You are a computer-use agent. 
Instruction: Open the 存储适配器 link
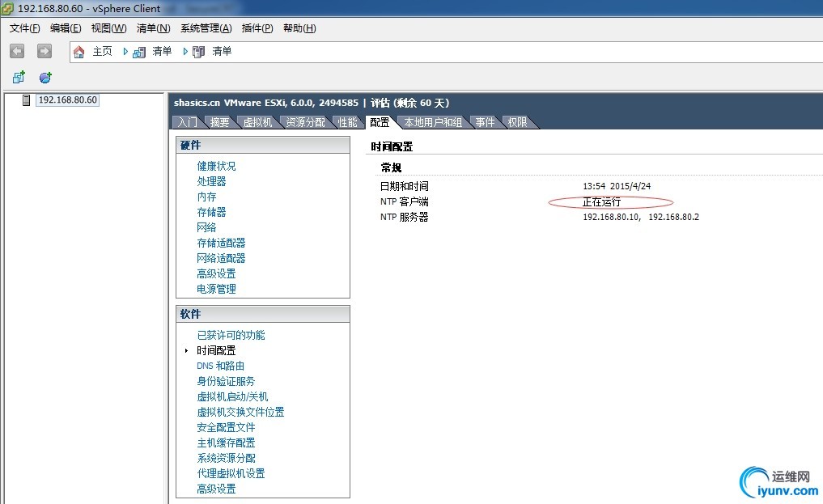click(x=221, y=243)
